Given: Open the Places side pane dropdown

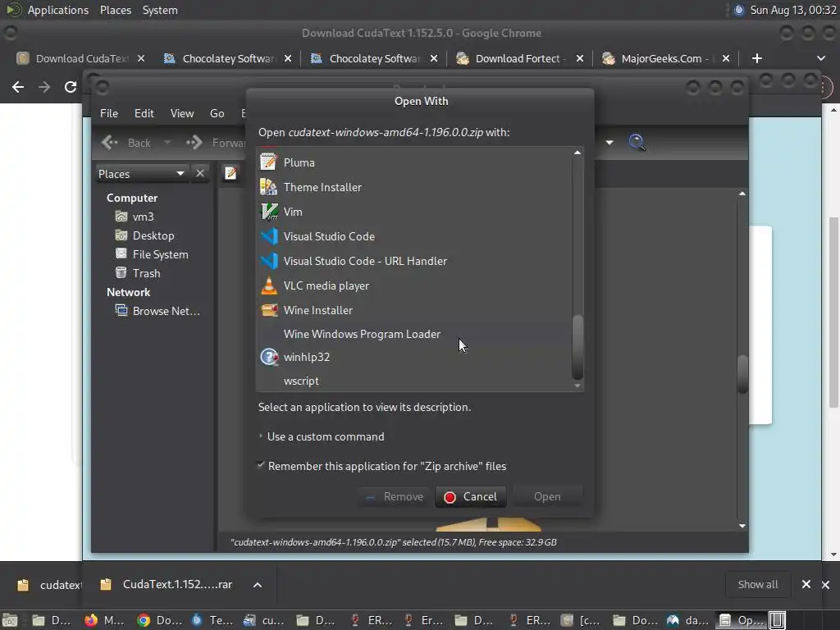Looking at the screenshot, I should coord(141,174).
